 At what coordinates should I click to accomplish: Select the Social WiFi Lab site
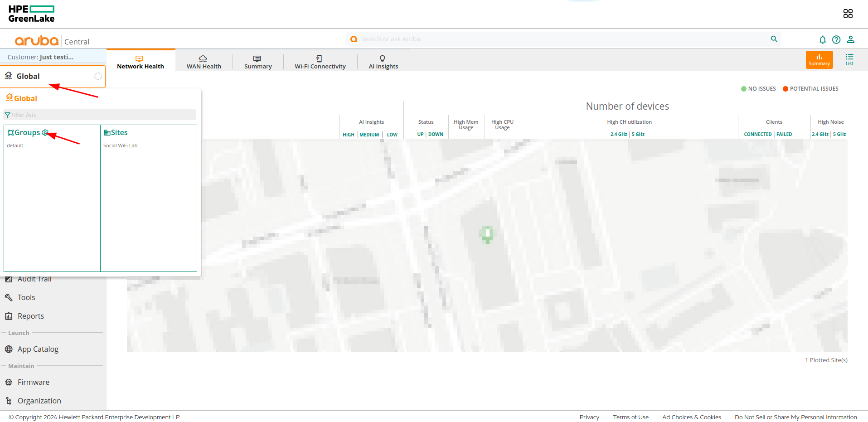(x=120, y=146)
